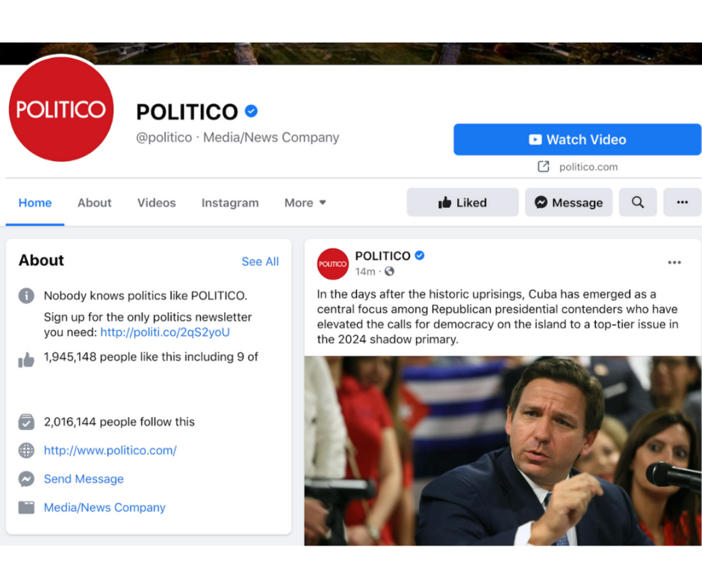Open the Videos tab
The width and height of the screenshot is (702, 588).
[156, 203]
